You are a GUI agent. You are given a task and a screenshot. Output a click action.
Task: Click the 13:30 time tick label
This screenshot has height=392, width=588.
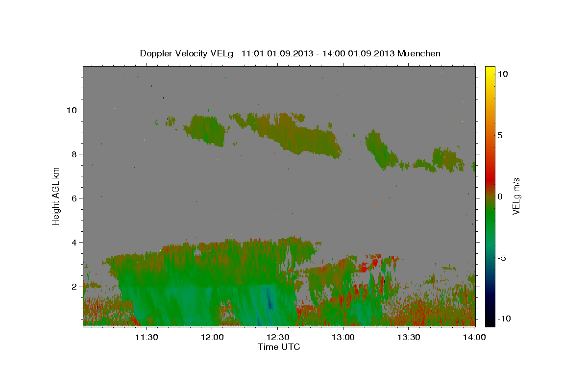[409, 337]
